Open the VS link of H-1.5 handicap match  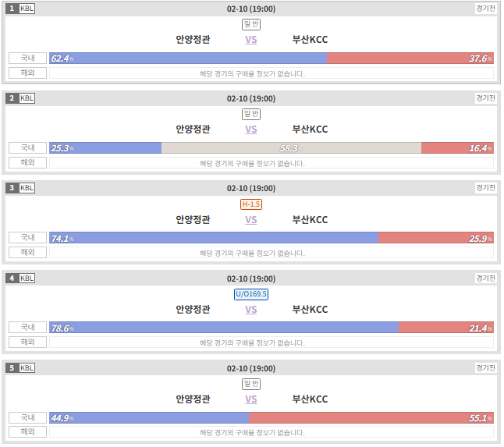point(251,220)
